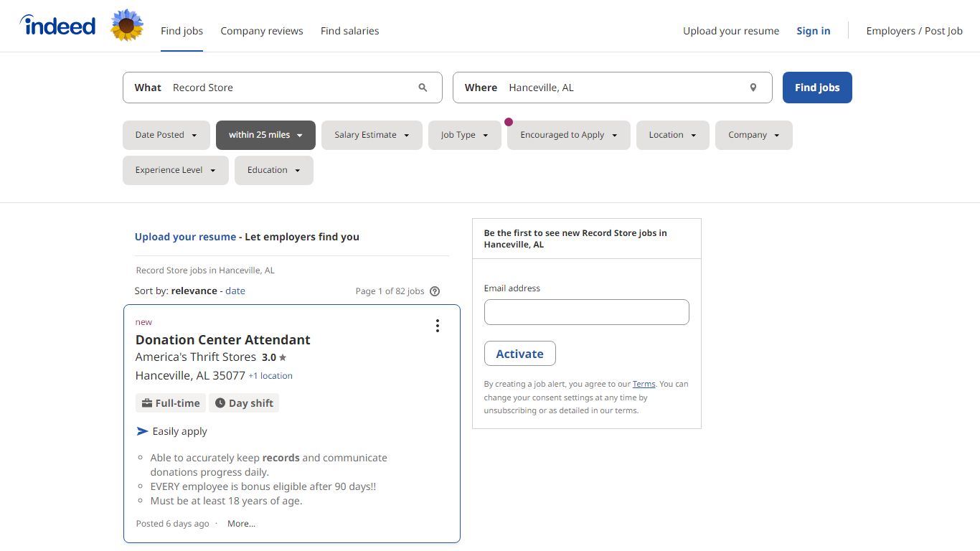Select the Find jobs tab
This screenshot has width=980, height=551.
182,31
